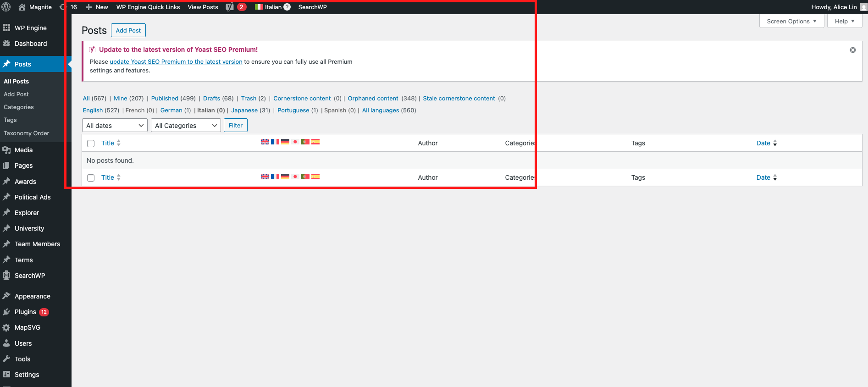The height and width of the screenshot is (387, 868).
Task: Filter posts by Orphaned content
Action: tap(373, 99)
